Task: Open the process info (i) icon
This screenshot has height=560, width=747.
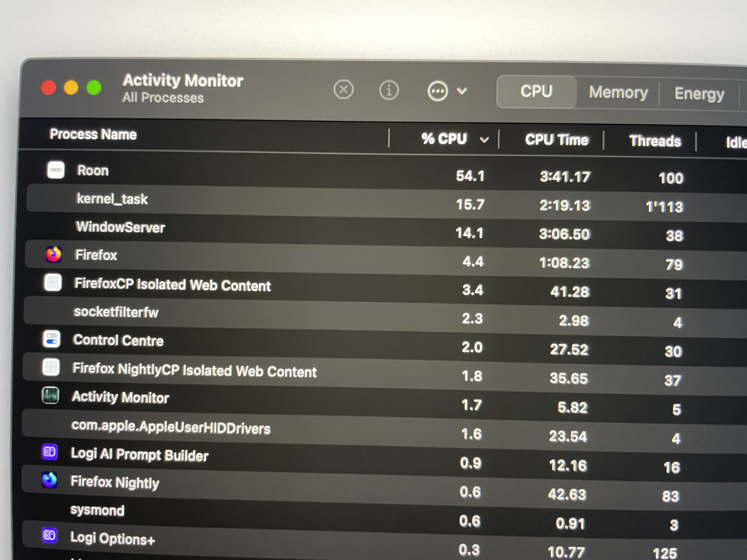Action: 389,91
